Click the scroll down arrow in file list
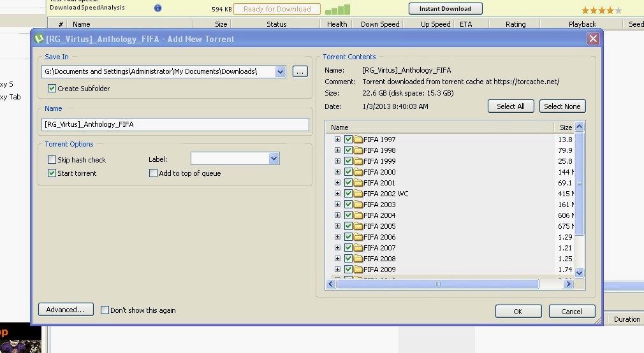 point(580,273)
